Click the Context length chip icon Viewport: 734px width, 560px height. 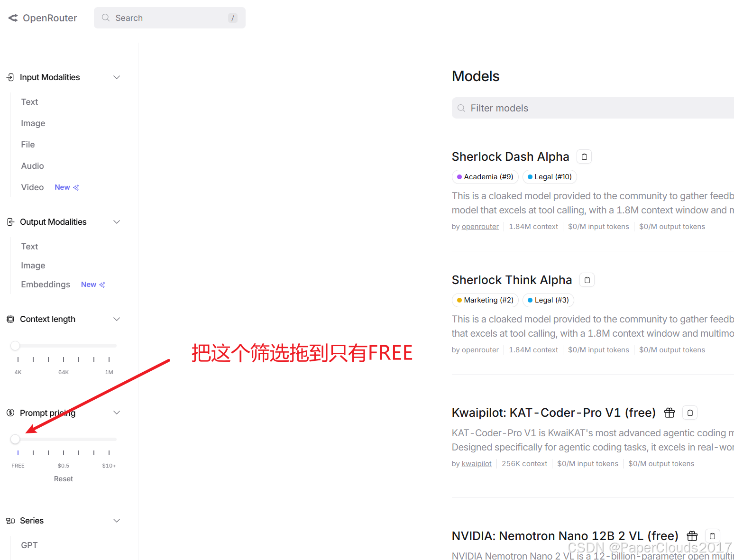coord(10,319)
